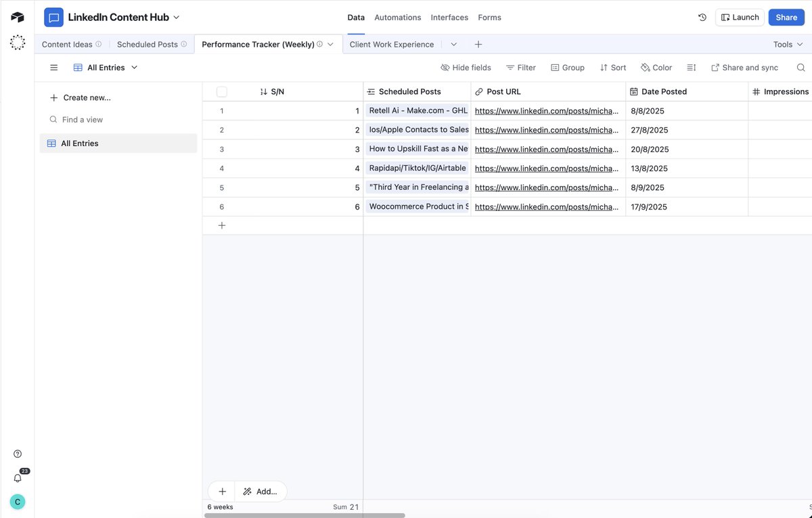Click the floating plus add record button
The width and height of the screenshot is (812, 518).
(221, 492)
